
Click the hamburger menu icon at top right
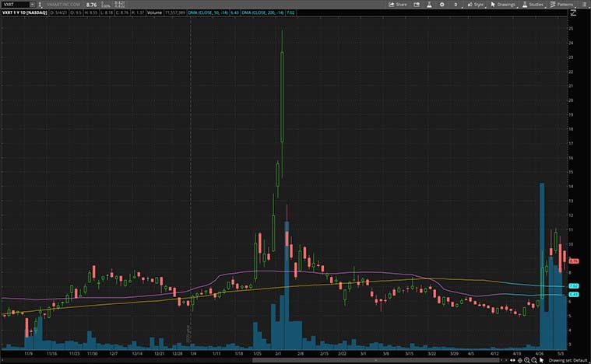584,4
